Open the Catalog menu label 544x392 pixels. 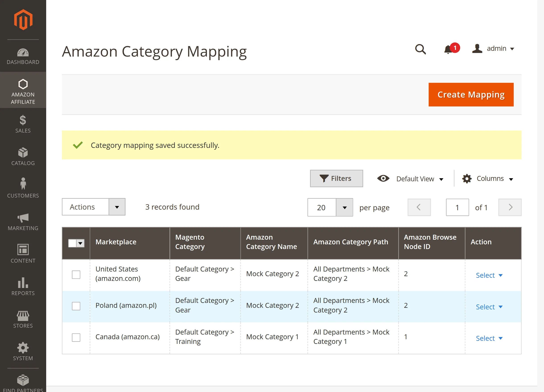(23, 163)
